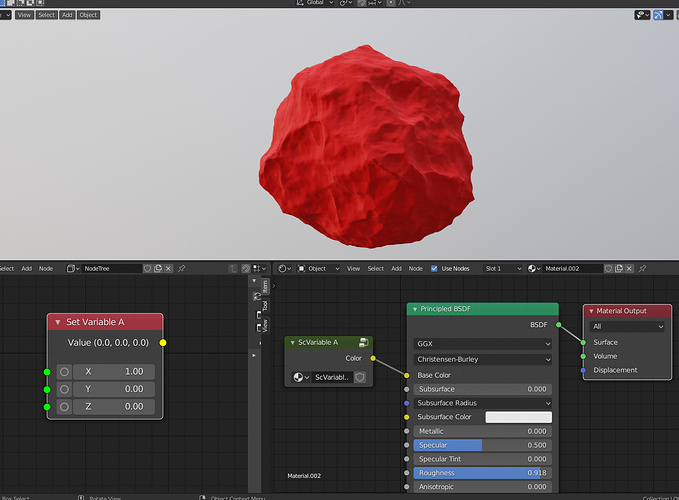Click the Subsurface Color white swatch

(x=518, y=417)
